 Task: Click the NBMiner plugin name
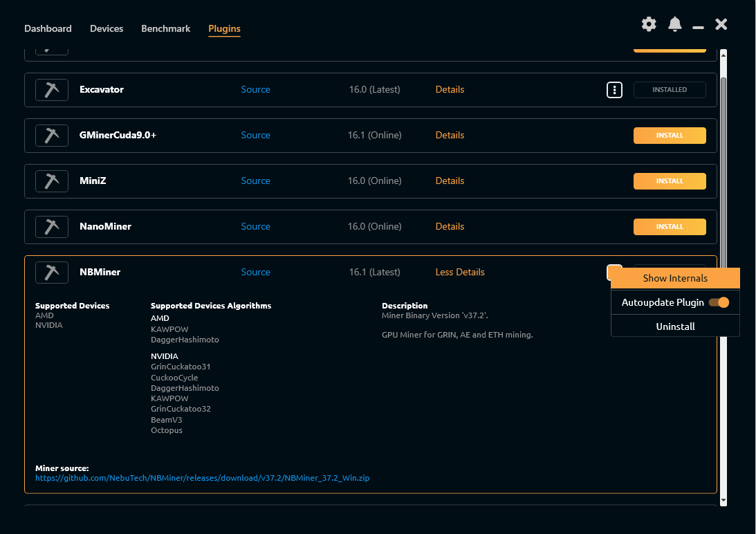tap(100, 272)
